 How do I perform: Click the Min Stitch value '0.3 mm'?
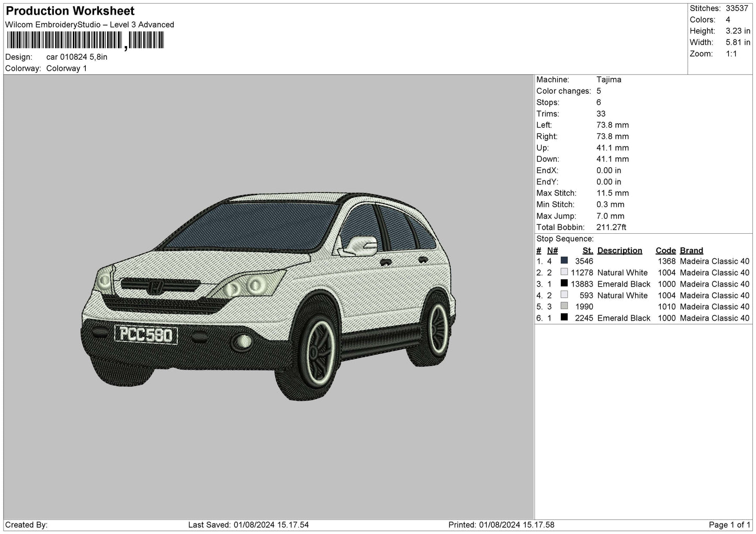pyautogui.click(x=611, y=204)
